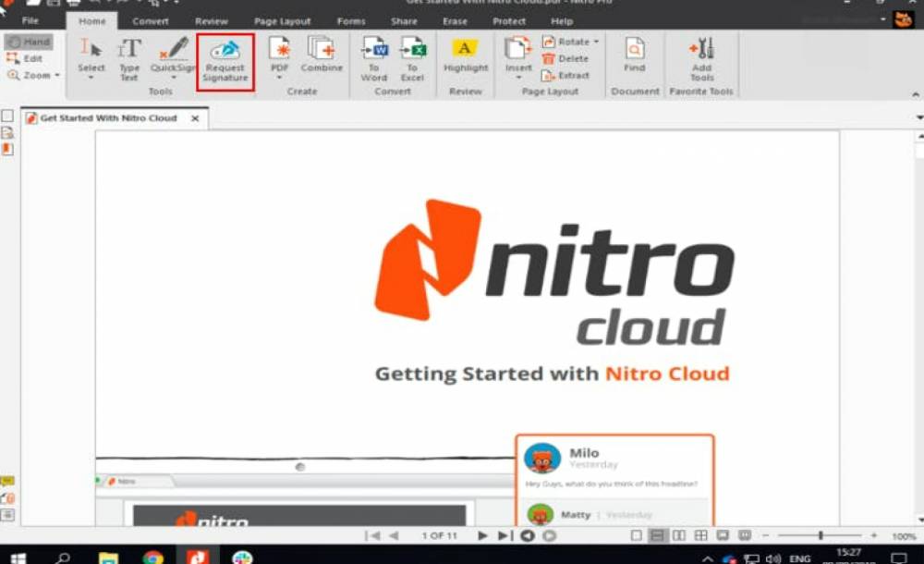Viewport: 924px width, 564px height.
Task: Click the 1 OF 11 page indicator
Action: click(439, 535)
